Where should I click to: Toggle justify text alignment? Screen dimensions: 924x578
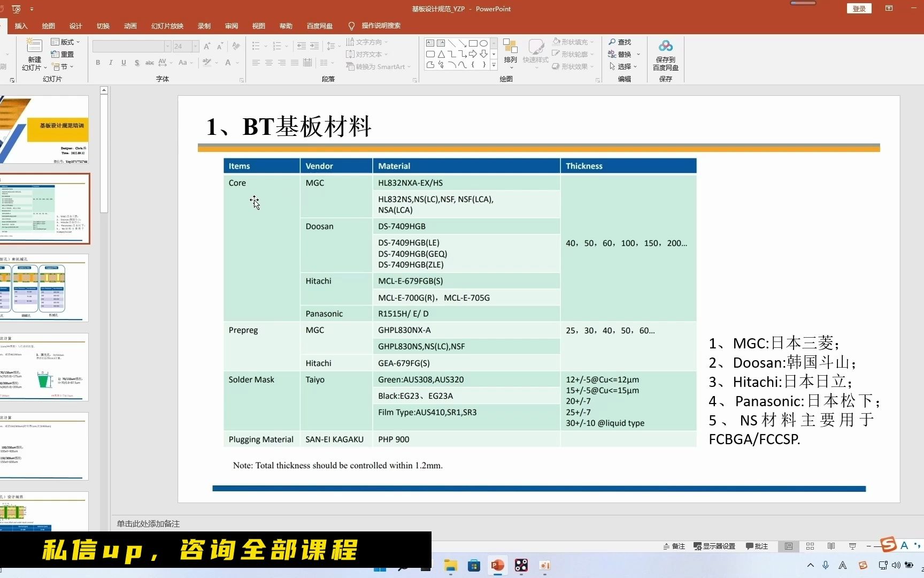(295, 63)
